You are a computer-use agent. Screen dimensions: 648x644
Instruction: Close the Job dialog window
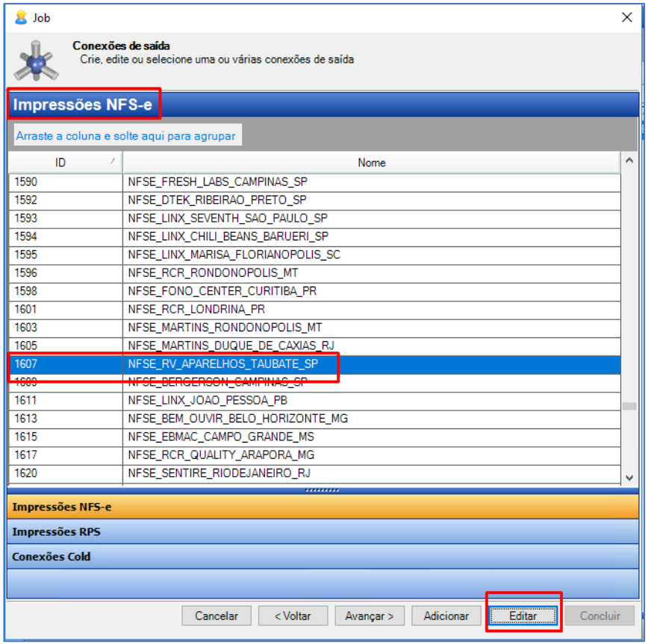pos(627,17)
